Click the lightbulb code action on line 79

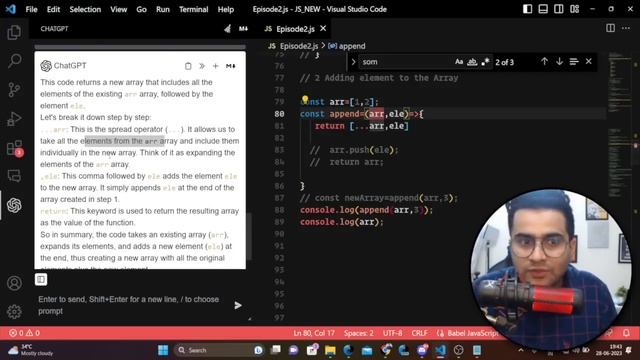[x=305, y=99]
